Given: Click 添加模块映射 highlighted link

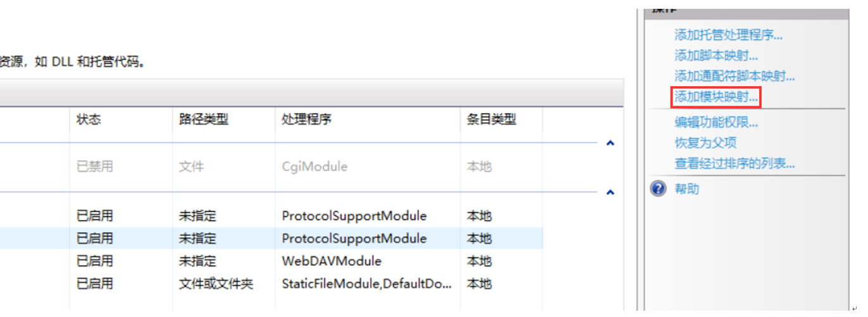Looking at the screenshot, I should point(716,97).
